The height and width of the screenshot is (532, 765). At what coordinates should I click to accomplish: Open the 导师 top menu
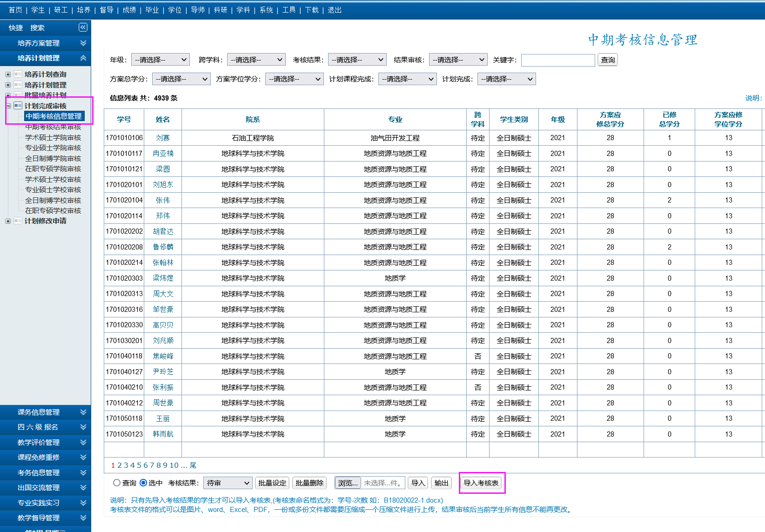tap(198, 10)
